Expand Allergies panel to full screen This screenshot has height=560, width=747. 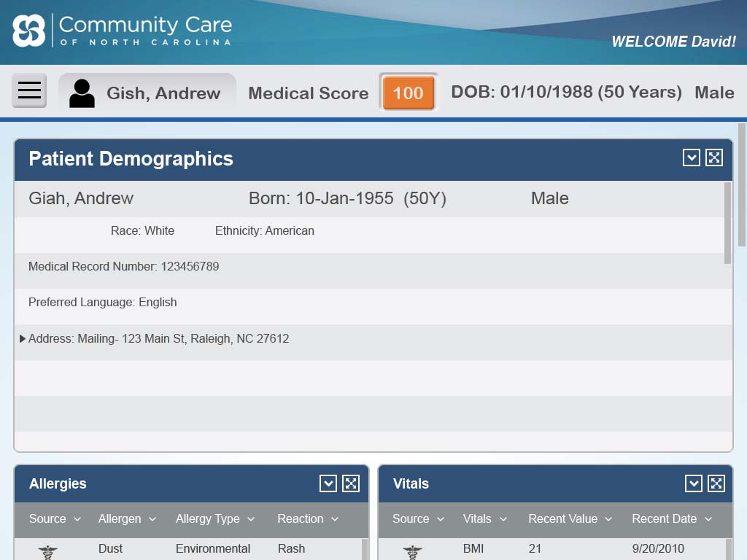tap(351, 483)
